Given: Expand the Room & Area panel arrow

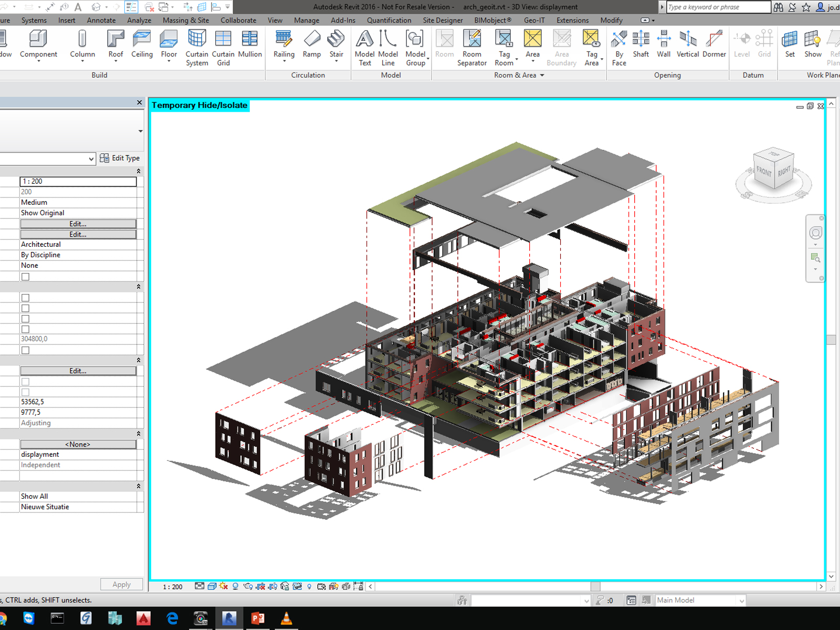Looking at the screenshot, I should (542, 76).
